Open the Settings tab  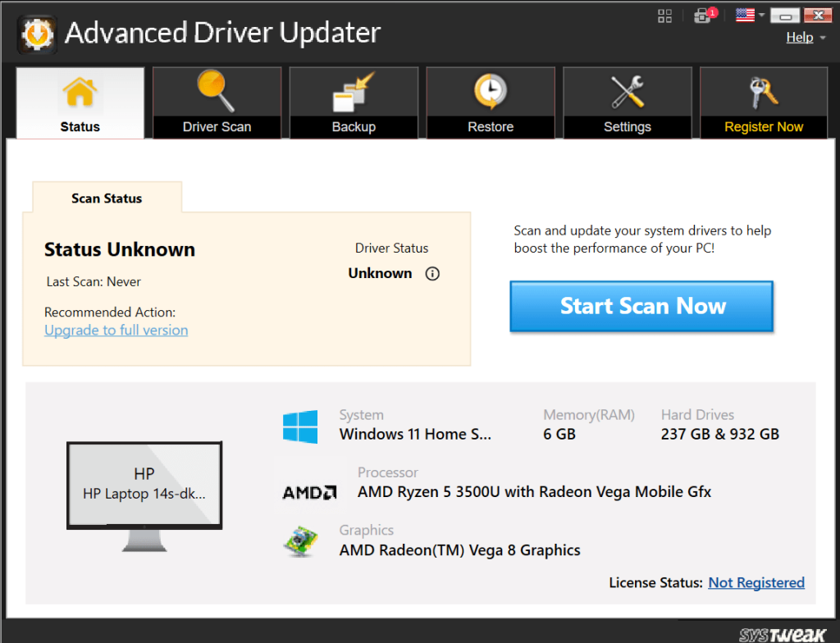click(628, 103)
